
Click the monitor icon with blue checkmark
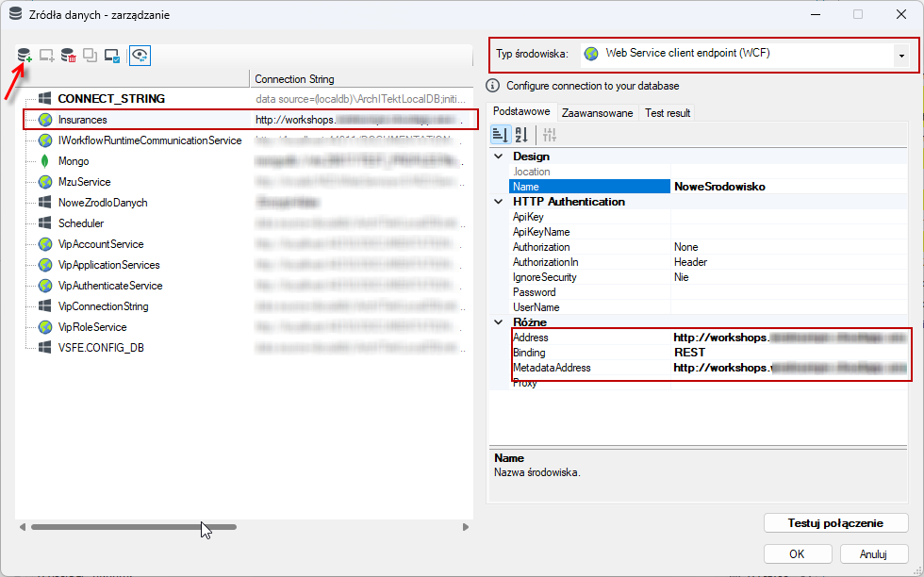[x=112, y=56]
